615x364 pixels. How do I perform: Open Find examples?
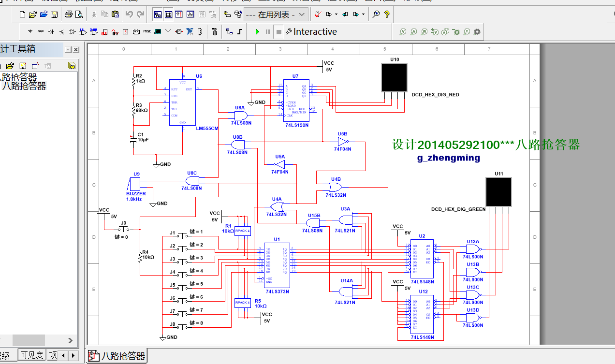pos(376,15)
